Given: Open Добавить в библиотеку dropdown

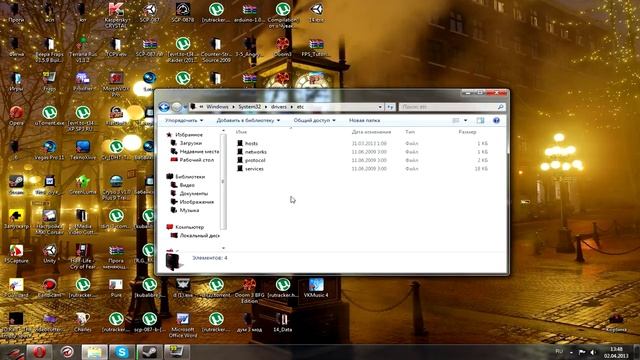Looking at the screenshot, I should coord(248,120).
